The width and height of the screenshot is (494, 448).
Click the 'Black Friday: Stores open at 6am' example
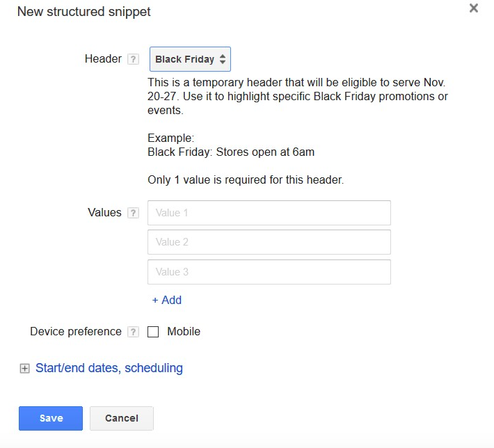coord(231,152)
